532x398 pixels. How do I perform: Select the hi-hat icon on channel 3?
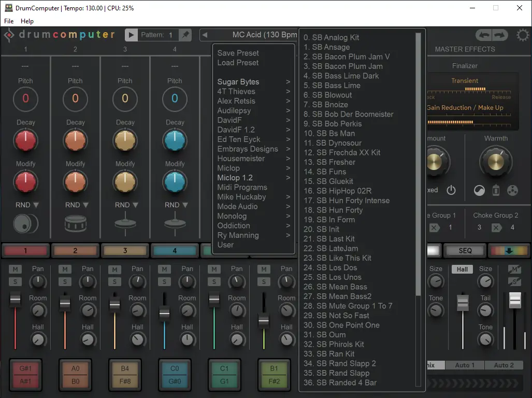tap(125, 223)
